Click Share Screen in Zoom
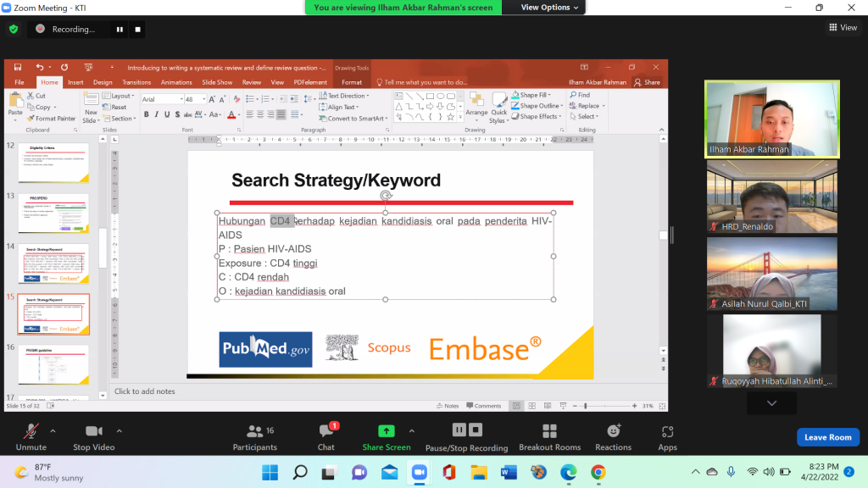This screenshot has height=488, width=868. (x=387, y=437)
